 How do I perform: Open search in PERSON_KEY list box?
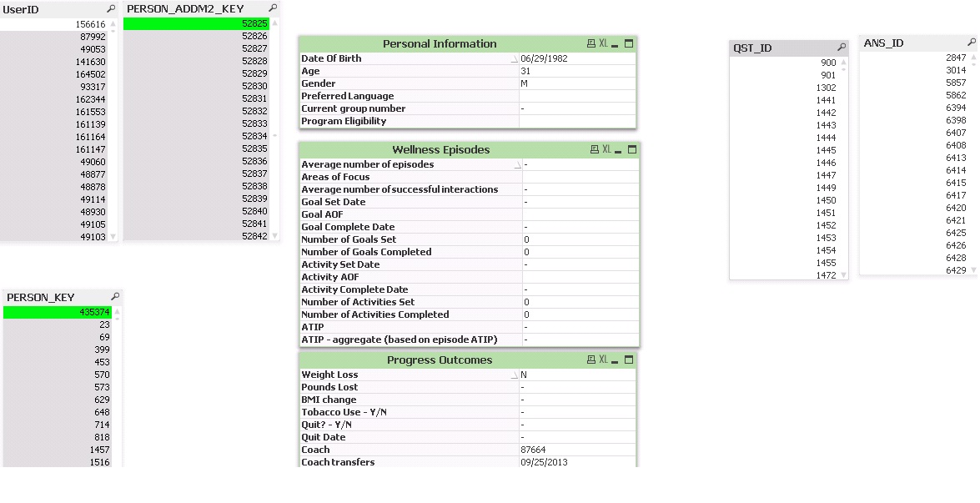[x=114, y=297]
